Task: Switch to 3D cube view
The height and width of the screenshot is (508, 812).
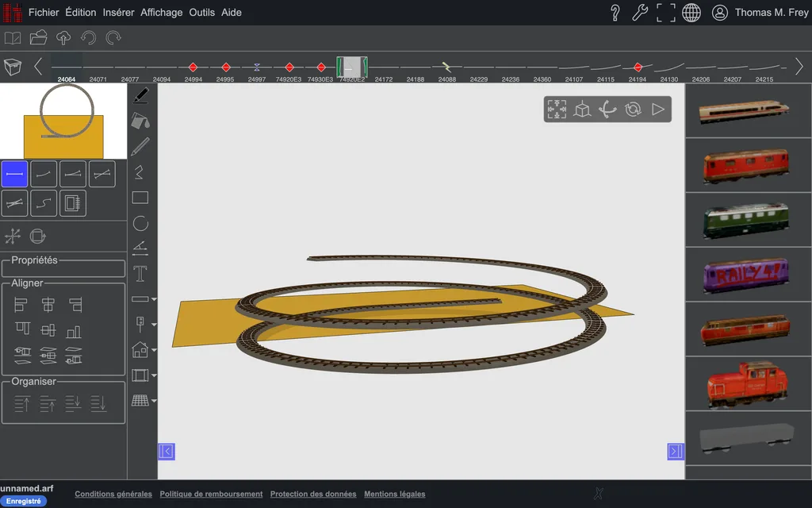Action: point(582,110)
